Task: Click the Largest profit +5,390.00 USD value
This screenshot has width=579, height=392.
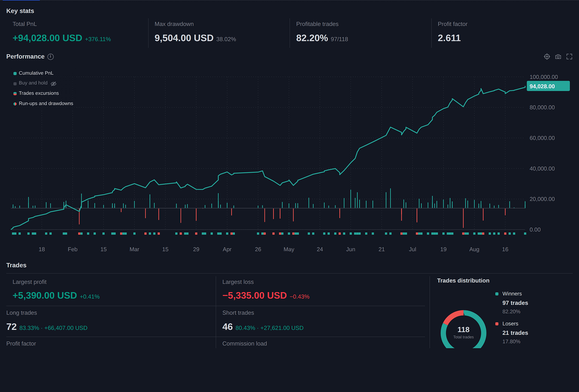Action: coord(45,296)
